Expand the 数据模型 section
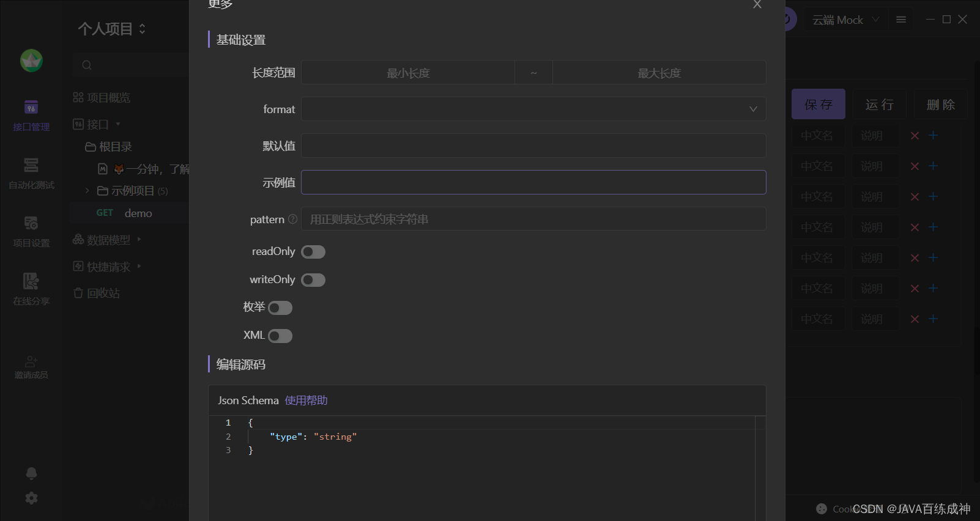980x521 pixels. [x=139, y=239]
